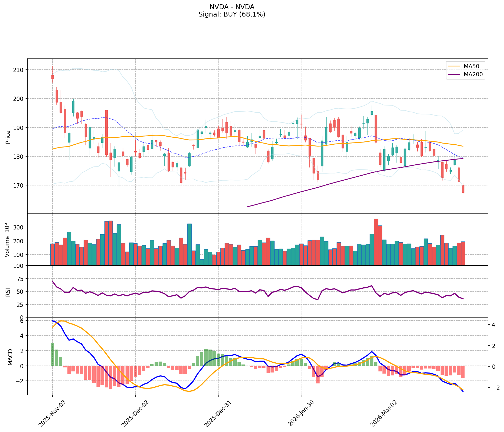Click the Price y-axis label
Viewport: 504px width, 432px height.
click(x=8, y=137)
